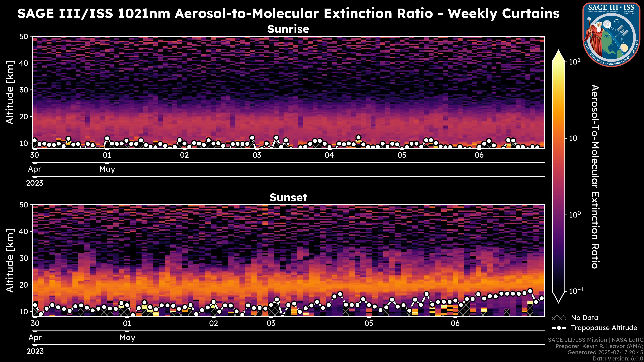Click the SAGE III ISS mission logo
The width and height of the screenshot is (644, 362).
coord(611,35)
